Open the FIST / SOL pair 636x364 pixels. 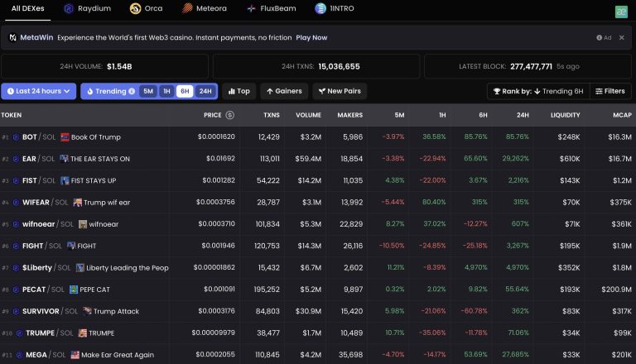(39, 181)
